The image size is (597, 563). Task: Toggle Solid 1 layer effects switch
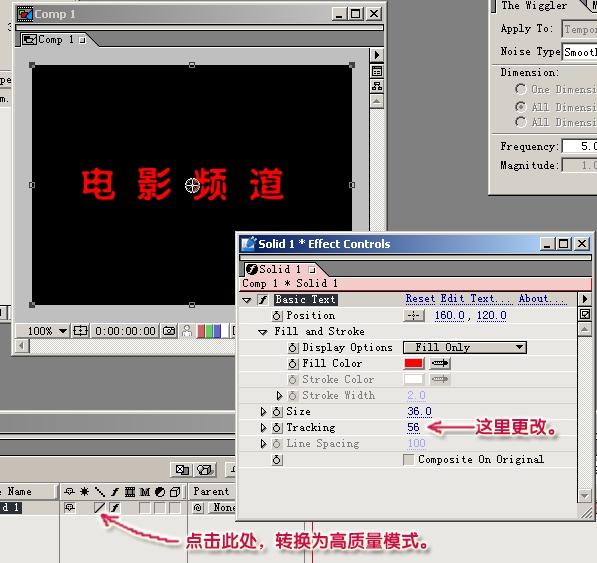pos(115,507)
